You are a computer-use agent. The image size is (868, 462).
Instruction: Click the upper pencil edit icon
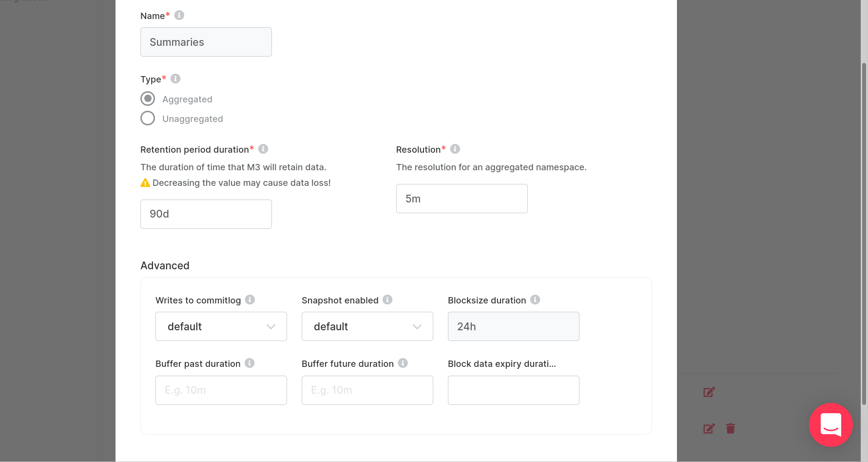(709, 392)
